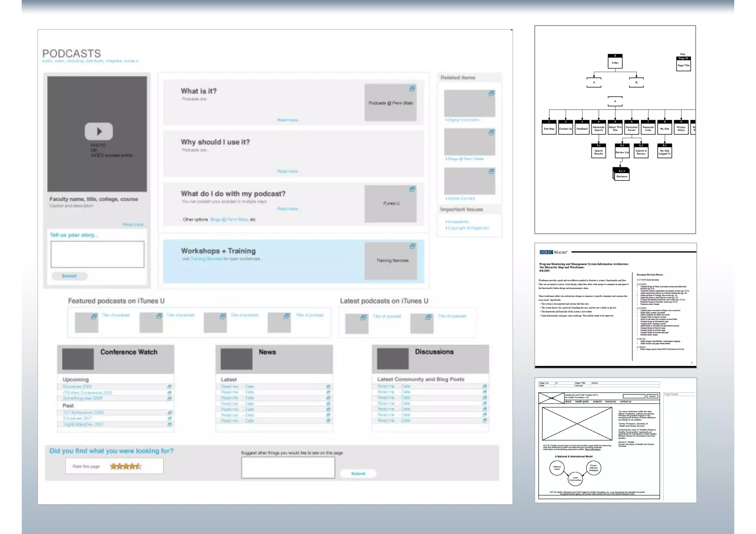
Task: Click window icon in first News Latest row
Action: [x=328, y=387]
